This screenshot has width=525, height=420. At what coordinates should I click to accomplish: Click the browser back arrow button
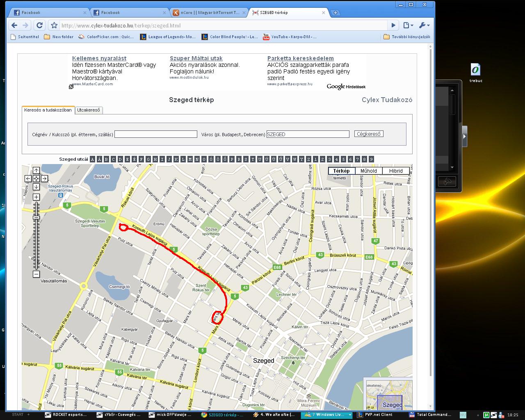pyautogui.click(x=14, y=25)
